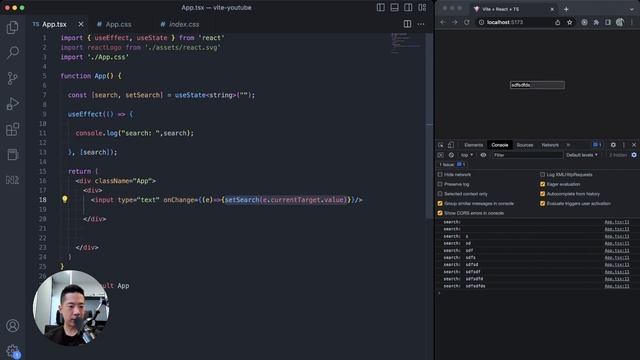Select the Console tab in DevTools
The width and height of the screenshot is (640, 360).
pos(500,145)
